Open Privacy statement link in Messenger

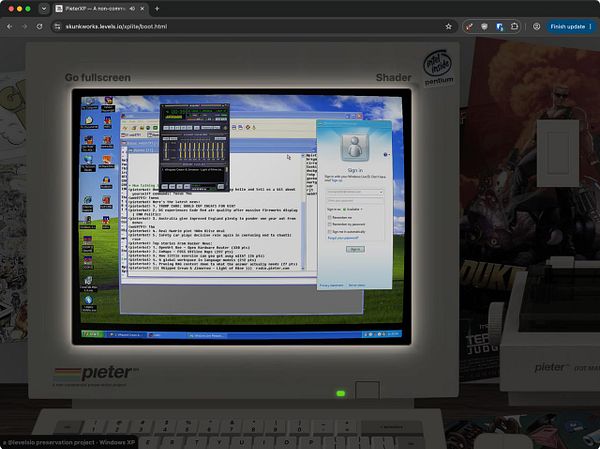(x=331, y=285)
